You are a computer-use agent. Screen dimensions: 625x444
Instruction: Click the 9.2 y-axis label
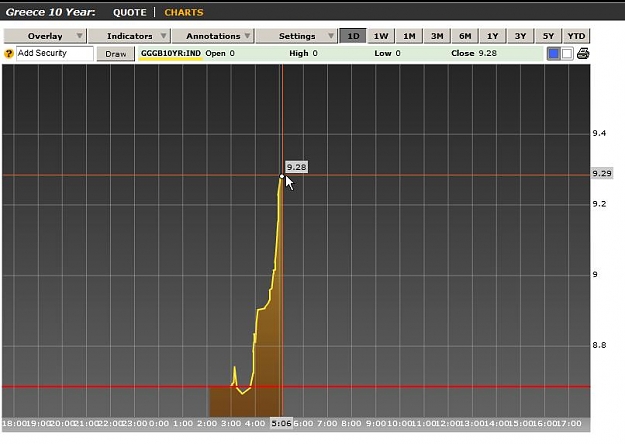click(599, 204)
